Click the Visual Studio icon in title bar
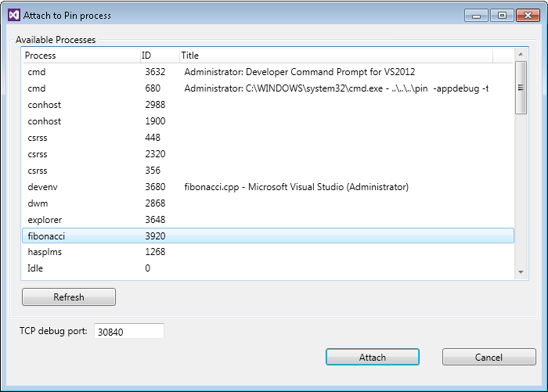 pos(14,16)
